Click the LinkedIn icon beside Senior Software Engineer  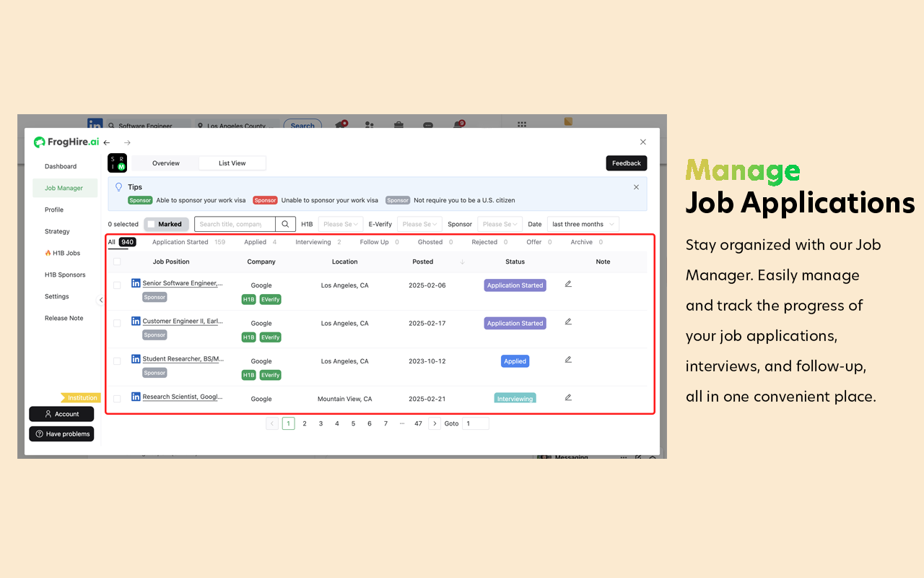tap(135, 282)
